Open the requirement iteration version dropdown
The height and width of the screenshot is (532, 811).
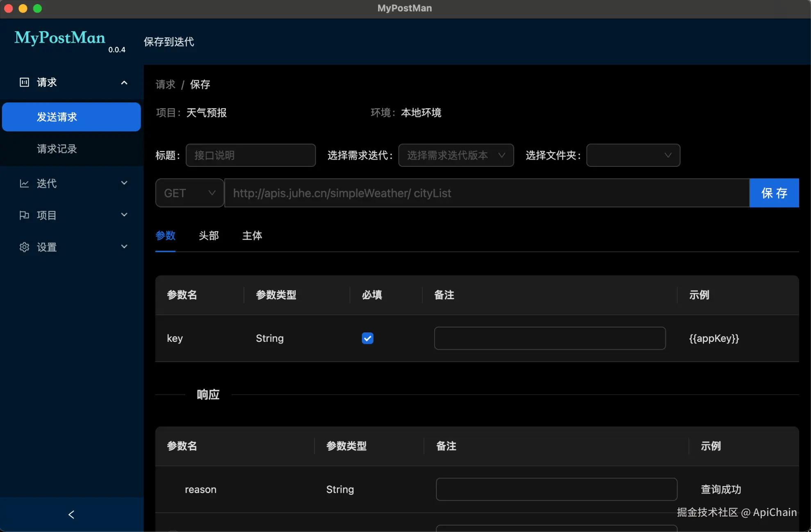point(456,155)
